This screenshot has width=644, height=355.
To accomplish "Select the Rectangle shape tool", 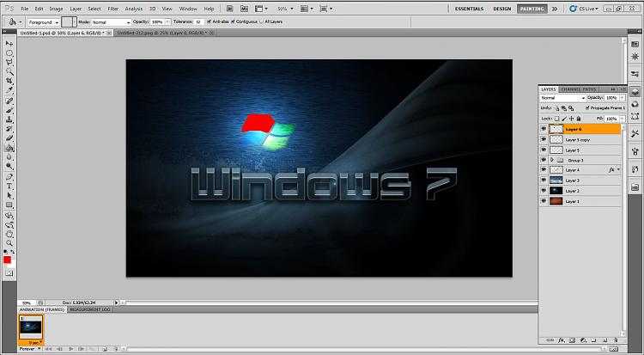I will click(9, 205).
